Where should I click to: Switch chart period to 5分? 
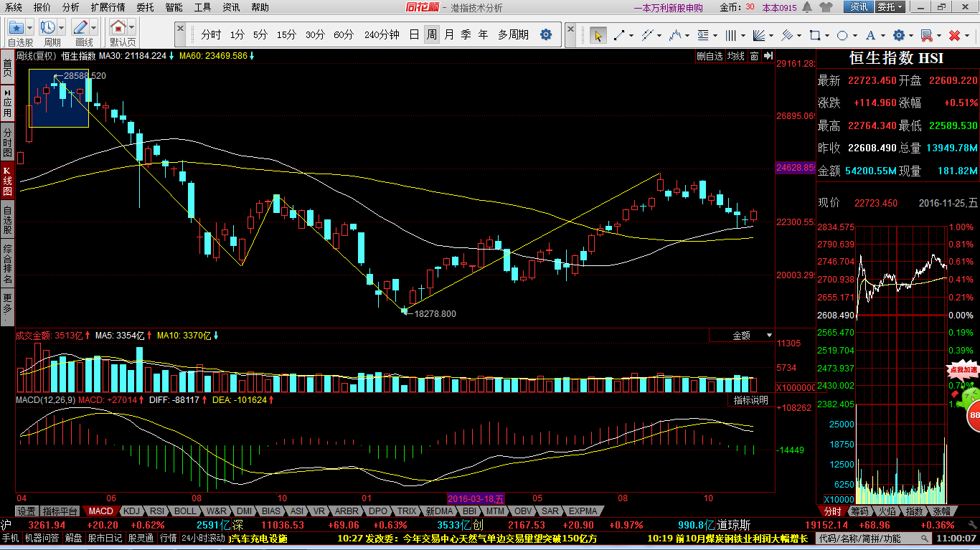click(260, 34)
